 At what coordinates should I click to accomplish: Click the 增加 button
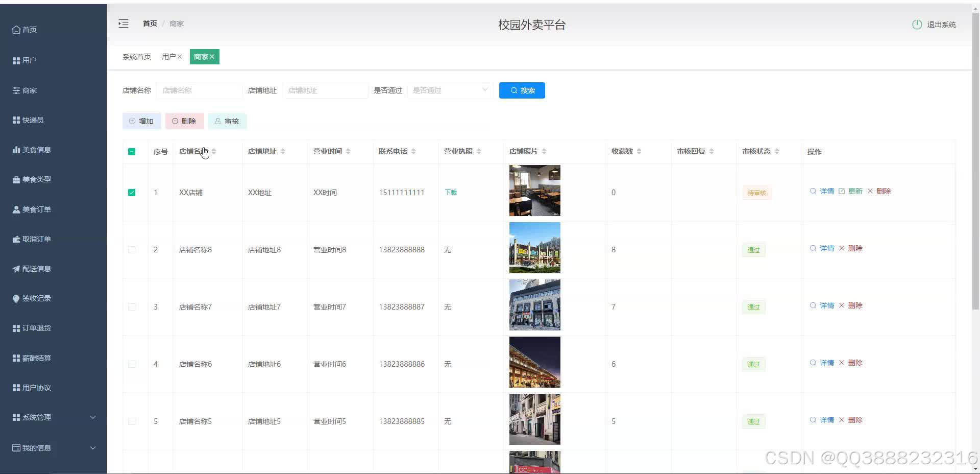[141, 121]
